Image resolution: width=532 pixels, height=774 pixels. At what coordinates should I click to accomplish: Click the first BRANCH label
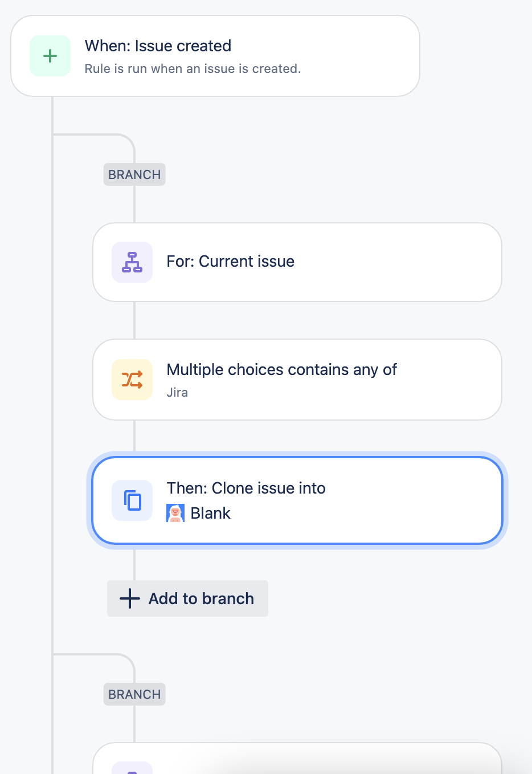coord(134,174)
